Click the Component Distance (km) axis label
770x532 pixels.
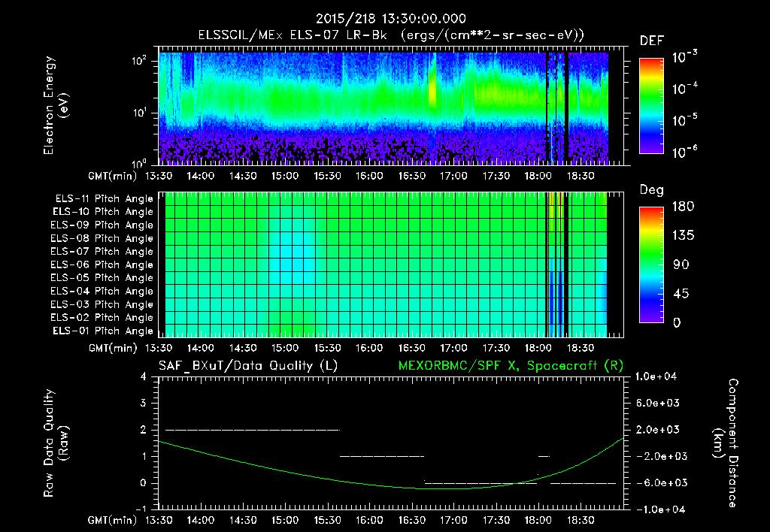tap(726, 443)
